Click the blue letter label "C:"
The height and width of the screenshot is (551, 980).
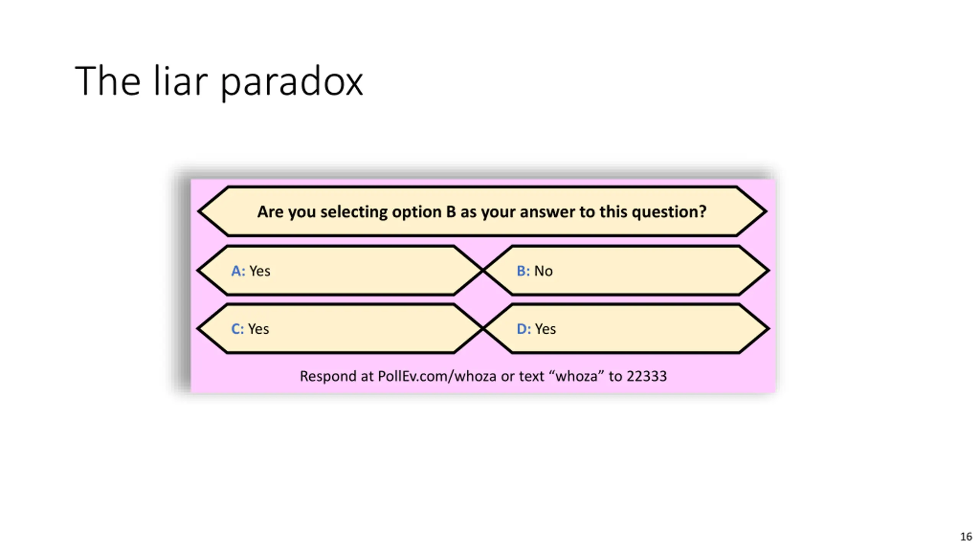click(237, 329)
